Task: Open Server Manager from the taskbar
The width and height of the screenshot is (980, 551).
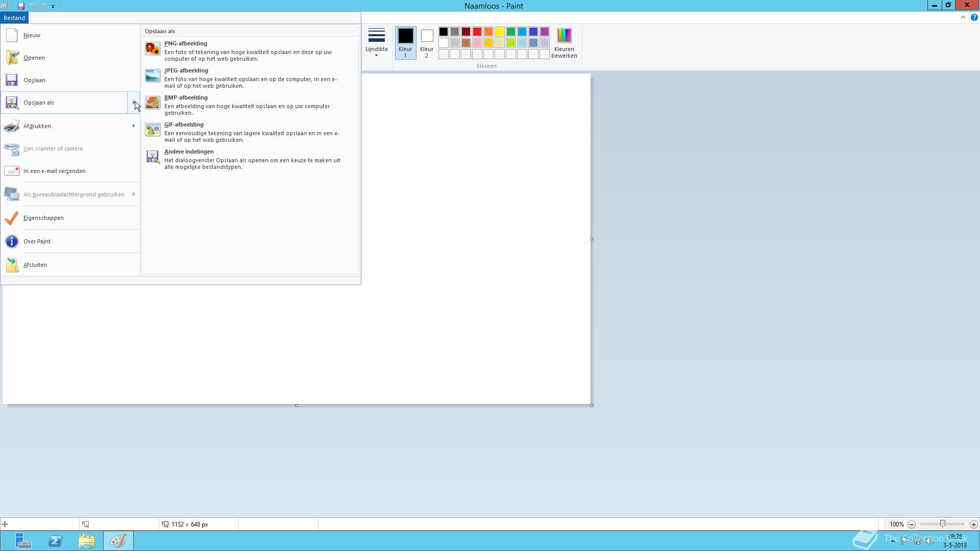Action: [x=22, y=541]
